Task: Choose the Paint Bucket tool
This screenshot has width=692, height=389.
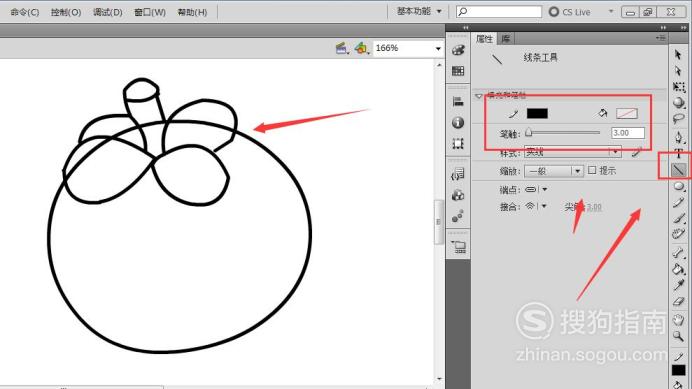Action: (678, 268)
